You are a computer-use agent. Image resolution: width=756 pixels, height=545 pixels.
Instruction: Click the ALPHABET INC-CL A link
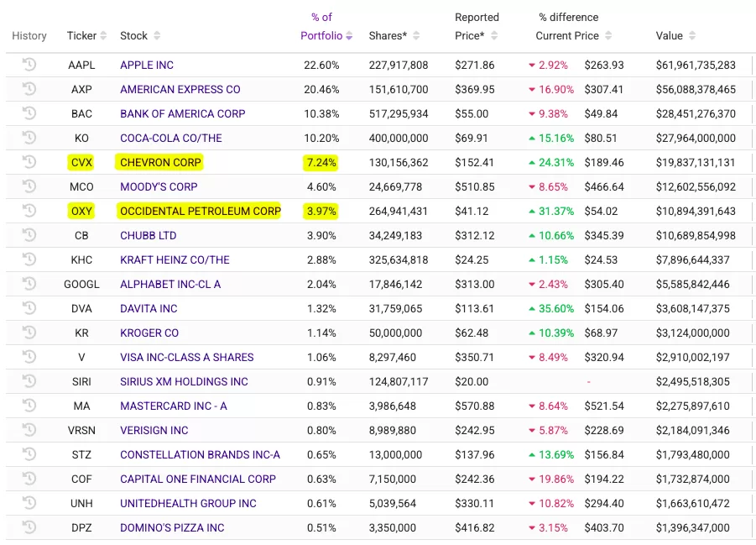pos(170,284)
